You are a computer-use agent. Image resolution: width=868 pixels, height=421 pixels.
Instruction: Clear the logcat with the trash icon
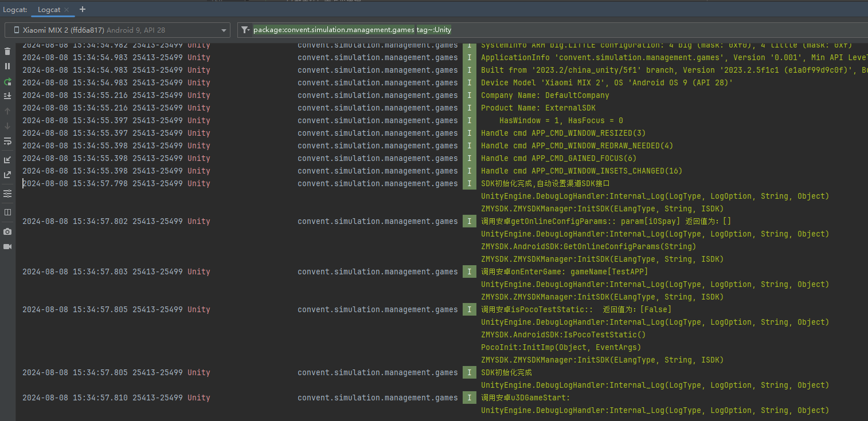[x=7, y=52]
